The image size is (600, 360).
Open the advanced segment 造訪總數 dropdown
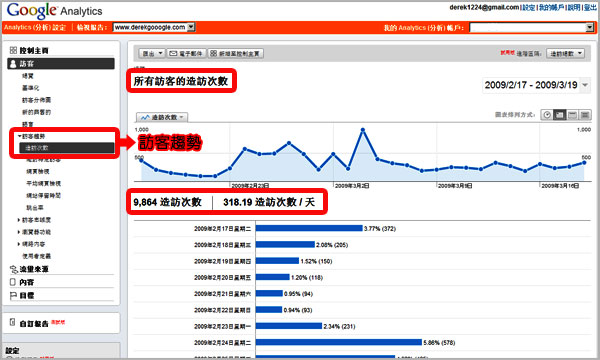point(565,54)
